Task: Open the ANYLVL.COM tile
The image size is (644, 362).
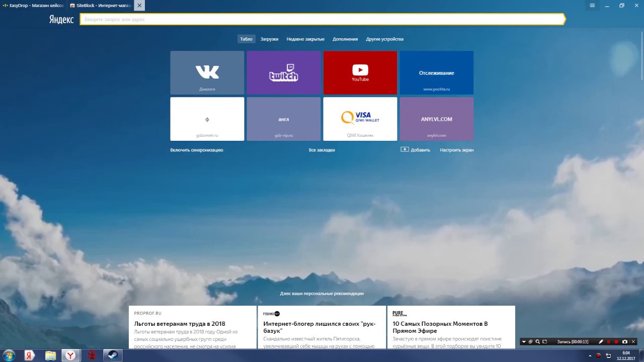Action: tap(437, 119)
